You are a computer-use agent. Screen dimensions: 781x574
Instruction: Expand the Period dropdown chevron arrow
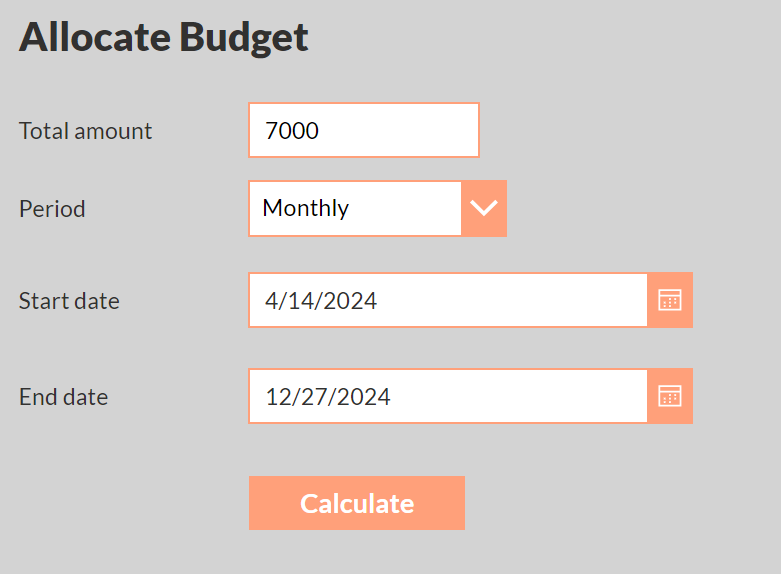(x=484, y=208)
